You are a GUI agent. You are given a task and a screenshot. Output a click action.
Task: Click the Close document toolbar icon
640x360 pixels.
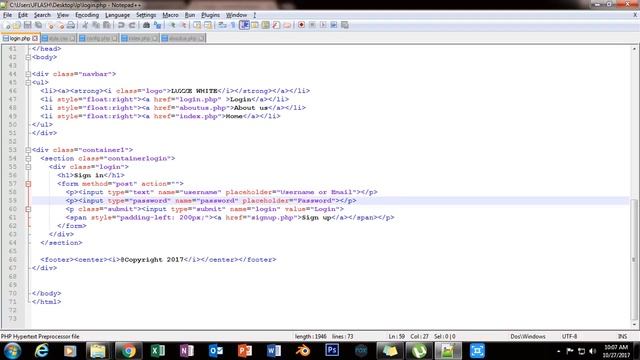click(50, 25)
